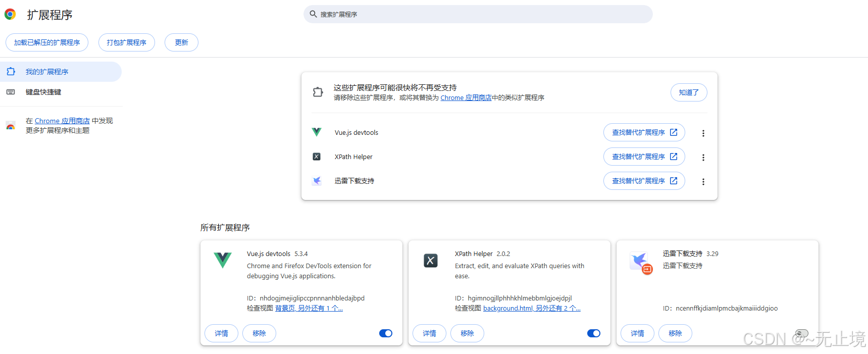Click the Vue.js ID text nhdogjmejiglipccpnnnanhbledajbpd
The width and height of the screenshot is (868, 354).
(x=312, y=298)
